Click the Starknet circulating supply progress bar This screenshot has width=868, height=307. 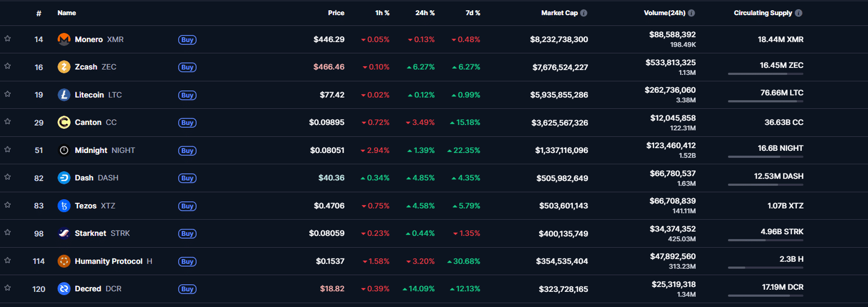(765, 240)
